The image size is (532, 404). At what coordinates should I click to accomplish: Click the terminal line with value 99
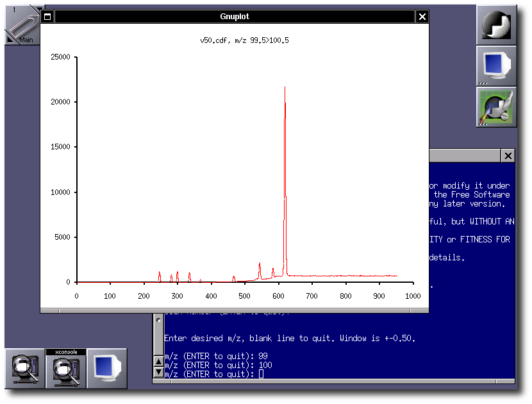(x=216, y=356)
